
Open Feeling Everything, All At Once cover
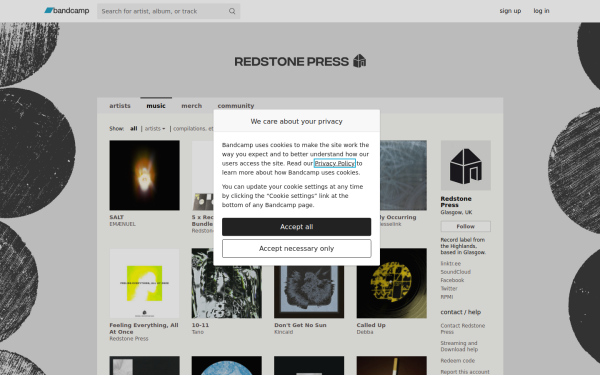click(x=144, y=283)
